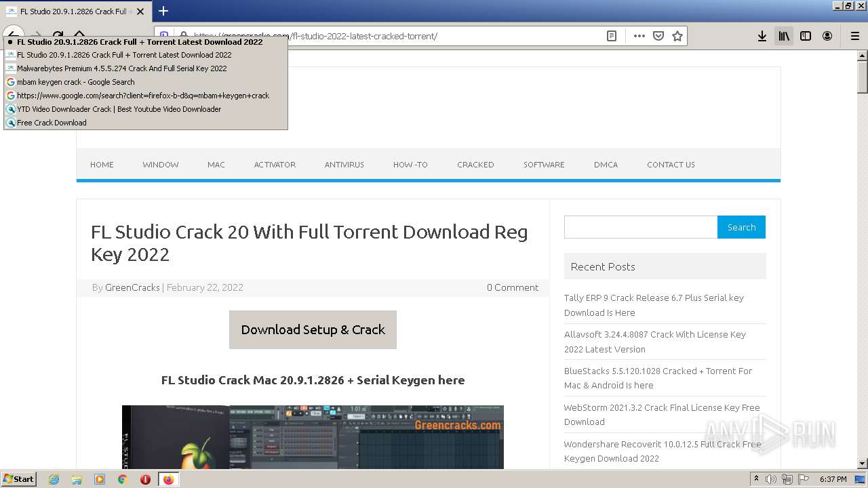
Task: Open Tally ERP 9 Crack recent post
Action: tap(654, 305)
